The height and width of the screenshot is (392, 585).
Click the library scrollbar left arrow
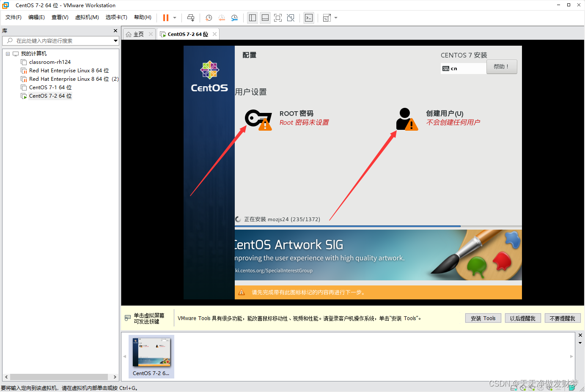click(6, 377)
